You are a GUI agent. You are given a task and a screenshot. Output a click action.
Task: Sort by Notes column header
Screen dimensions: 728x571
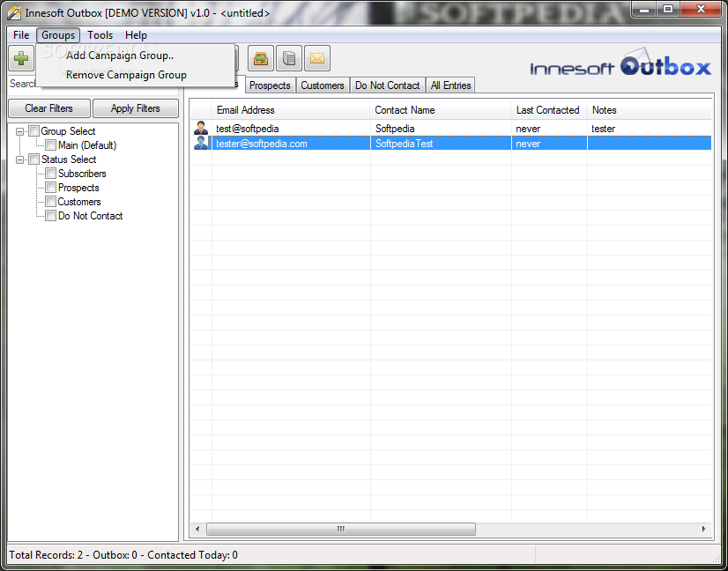[649, 110]
